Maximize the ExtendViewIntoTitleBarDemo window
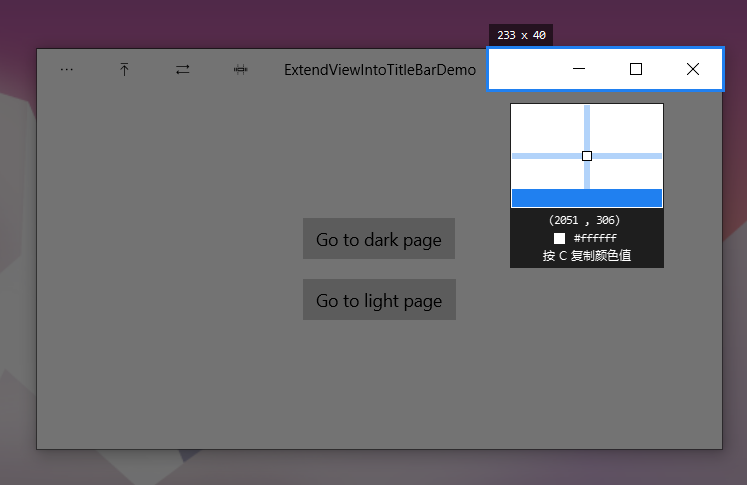 click(636, 69)
